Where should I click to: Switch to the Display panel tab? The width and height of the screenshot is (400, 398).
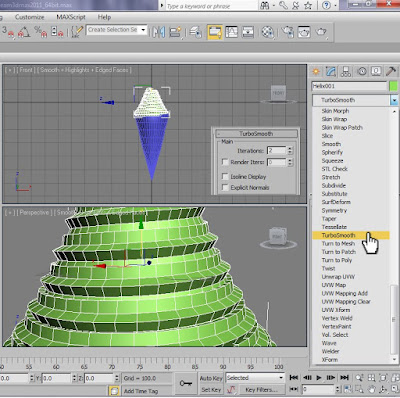[x=376, y=71]
